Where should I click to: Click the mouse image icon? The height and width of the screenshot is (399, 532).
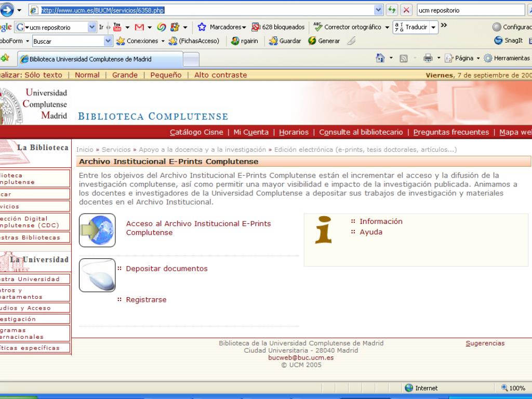click(x=97, y=275)
